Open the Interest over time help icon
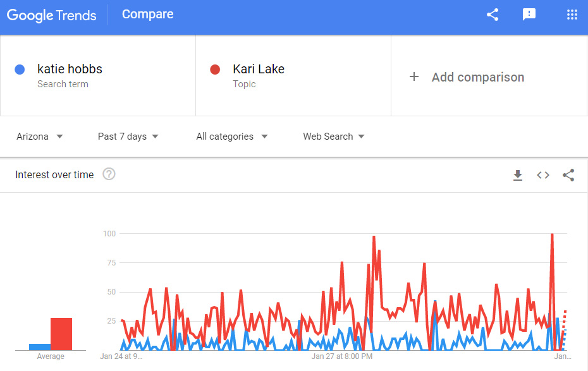This screenshot has width=588, height=371. click(109, 174)
